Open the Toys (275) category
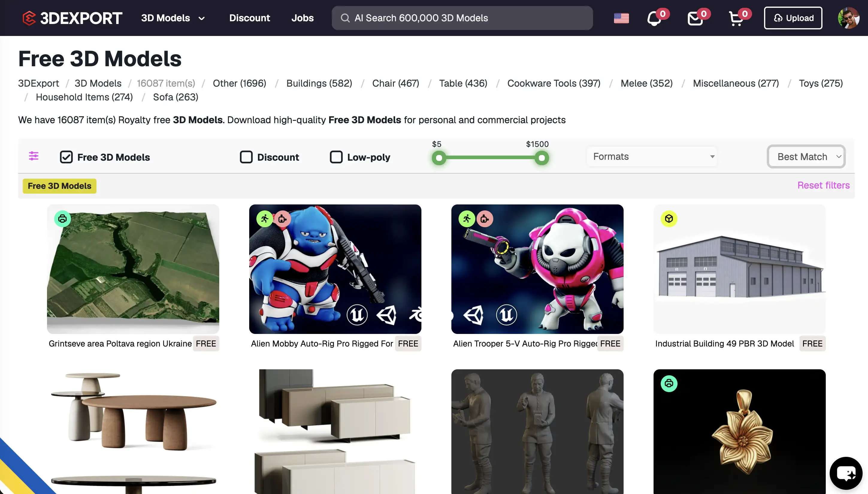Image resolution: width=868 pixels, height=494 pixels. (821, 83)
